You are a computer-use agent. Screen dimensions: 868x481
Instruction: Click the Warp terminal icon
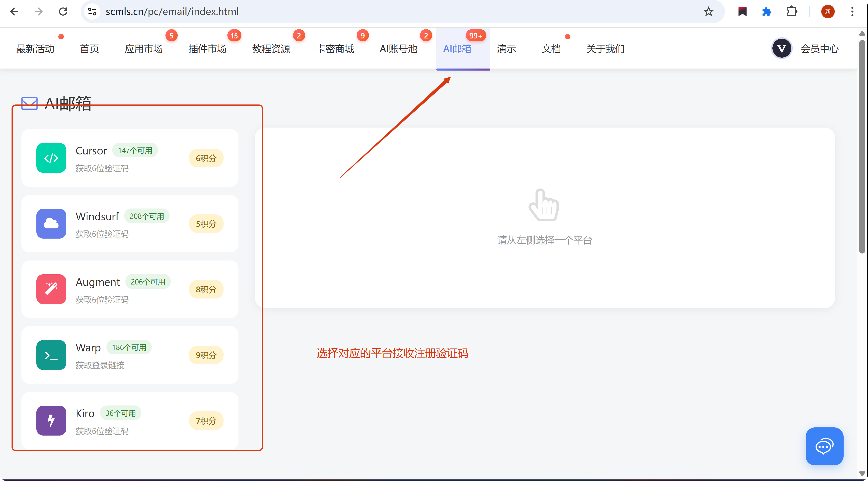51,355
